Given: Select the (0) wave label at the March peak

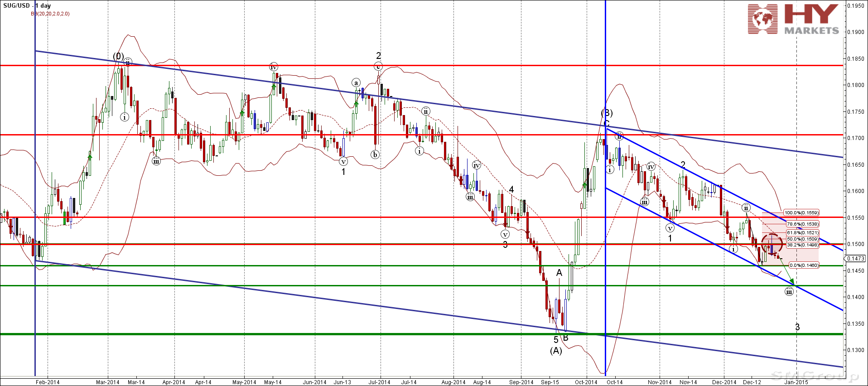Looking at the screenshot, I should (118, 56).
